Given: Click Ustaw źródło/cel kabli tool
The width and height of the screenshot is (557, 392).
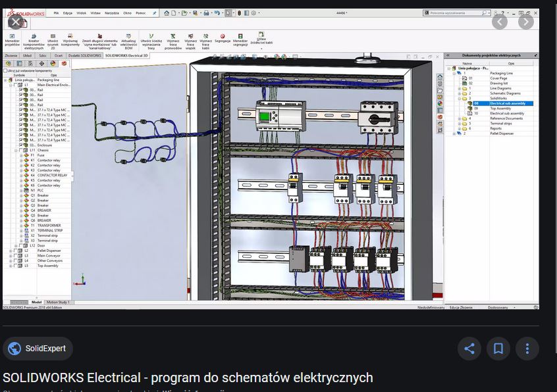Looking at the screenshot, I should point(261,38).
